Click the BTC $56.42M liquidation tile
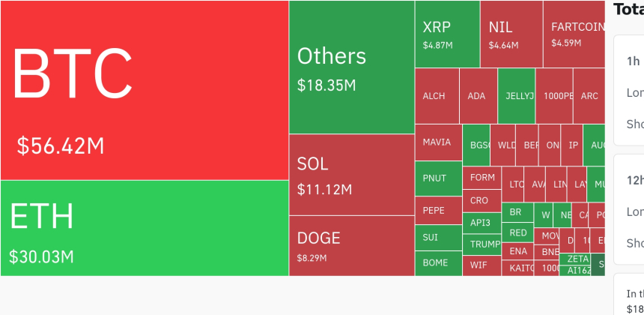The image size is (644, 315). click(x=145, y=90)
